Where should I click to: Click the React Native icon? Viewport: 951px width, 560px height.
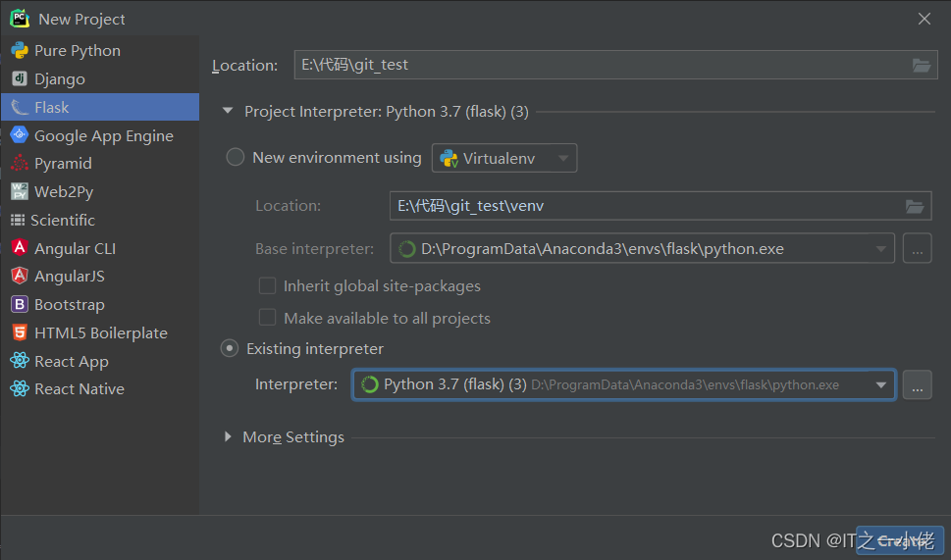click(19, 388)
